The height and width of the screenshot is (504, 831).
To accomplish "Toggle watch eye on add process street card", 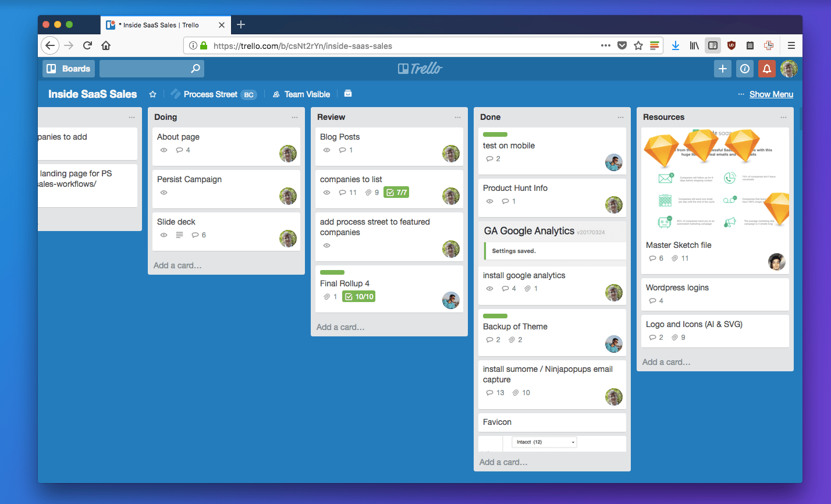I will [x=326, y=246].
